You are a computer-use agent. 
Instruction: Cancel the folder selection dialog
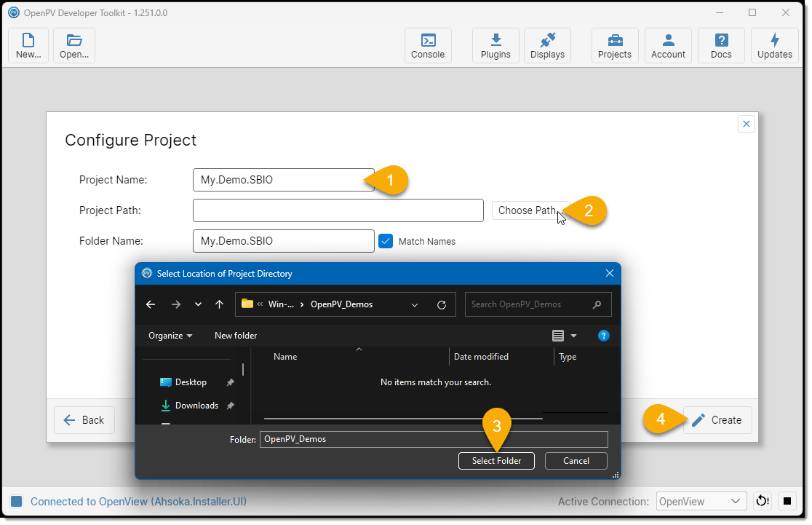pos(576,461)
